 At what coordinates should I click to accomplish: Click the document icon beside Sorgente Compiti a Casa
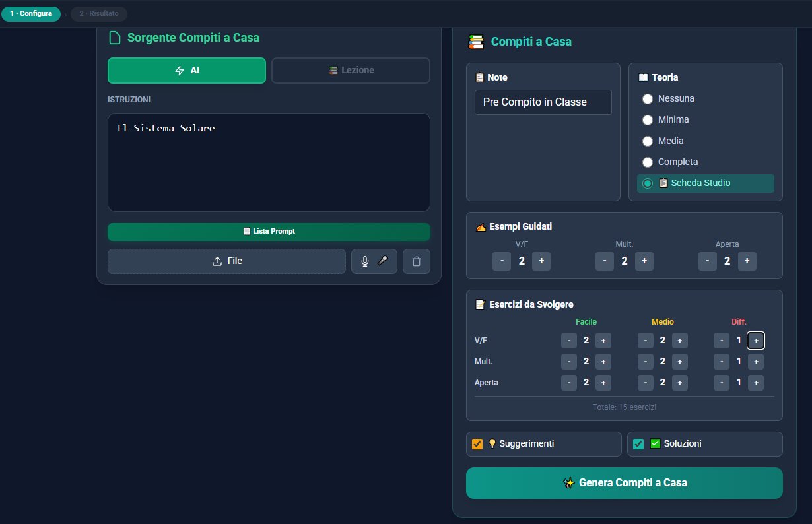115,38
